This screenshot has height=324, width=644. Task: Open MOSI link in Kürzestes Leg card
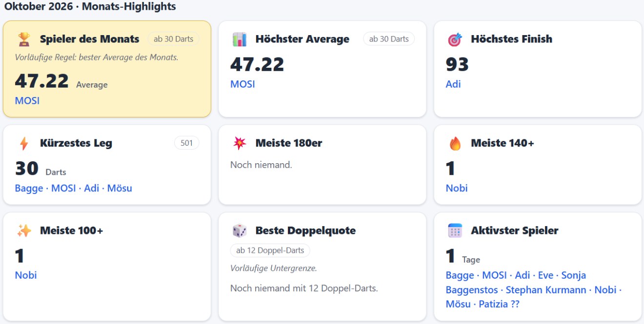pyautogui.click(x=63, y=188)
